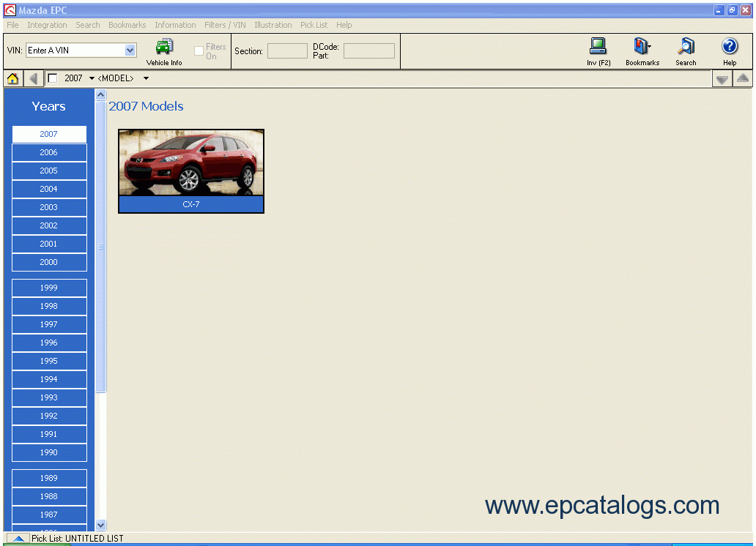Select year 2004 in the Years list

49,189
